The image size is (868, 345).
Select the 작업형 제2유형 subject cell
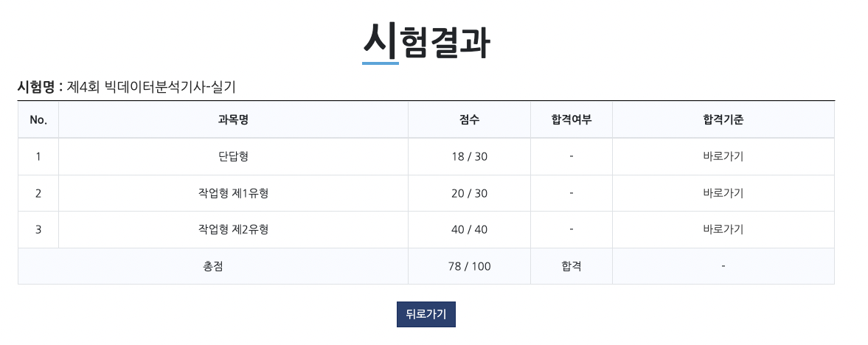[x=233, y=229]
